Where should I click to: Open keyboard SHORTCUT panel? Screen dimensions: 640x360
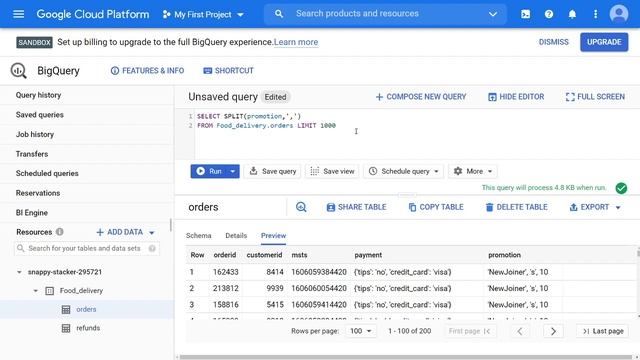[229, 71]
